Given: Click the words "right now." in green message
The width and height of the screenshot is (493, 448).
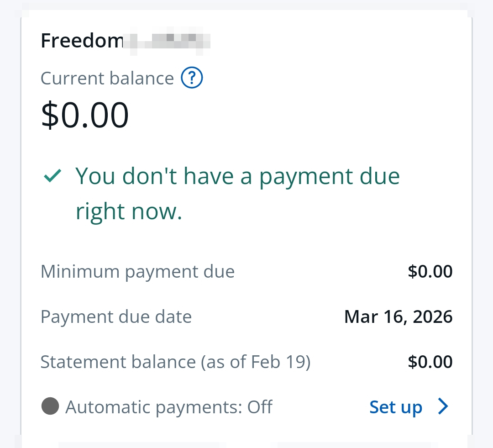Looking at the screenshot, I should point(129,211).
